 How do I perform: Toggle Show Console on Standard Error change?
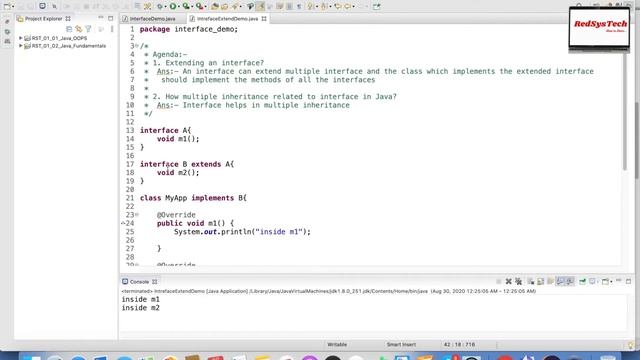point(570,281)
